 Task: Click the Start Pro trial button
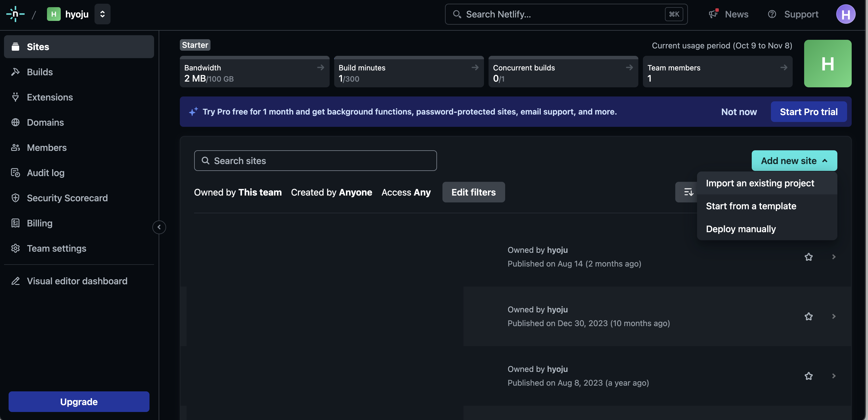click(808, 112)
